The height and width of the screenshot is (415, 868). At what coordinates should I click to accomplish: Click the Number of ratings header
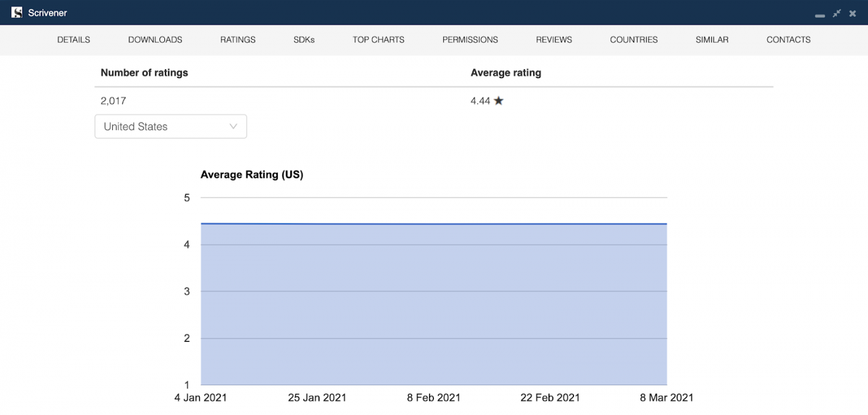tap(144, 72)
